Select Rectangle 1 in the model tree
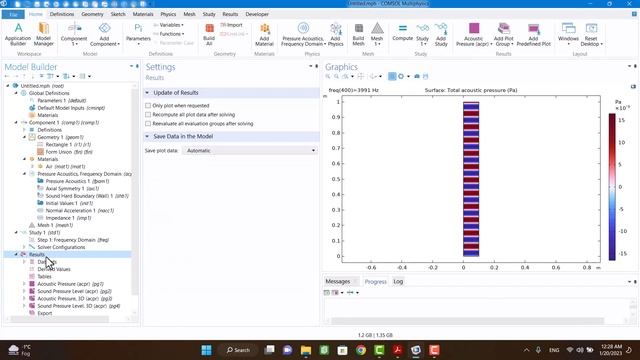The width and height of the screenshot is (640, 360). point(68,144)
